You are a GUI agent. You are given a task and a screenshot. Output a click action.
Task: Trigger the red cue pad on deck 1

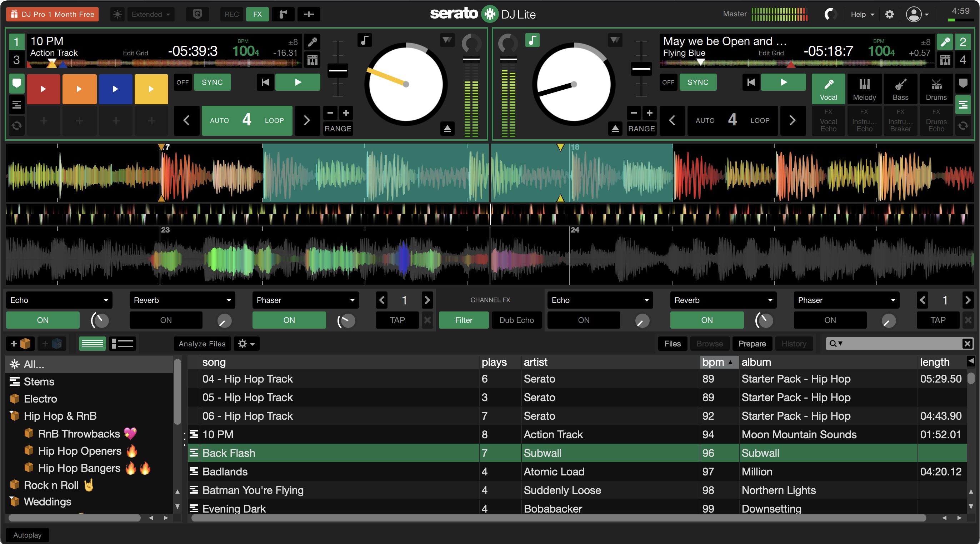click(x=43, y=89)
